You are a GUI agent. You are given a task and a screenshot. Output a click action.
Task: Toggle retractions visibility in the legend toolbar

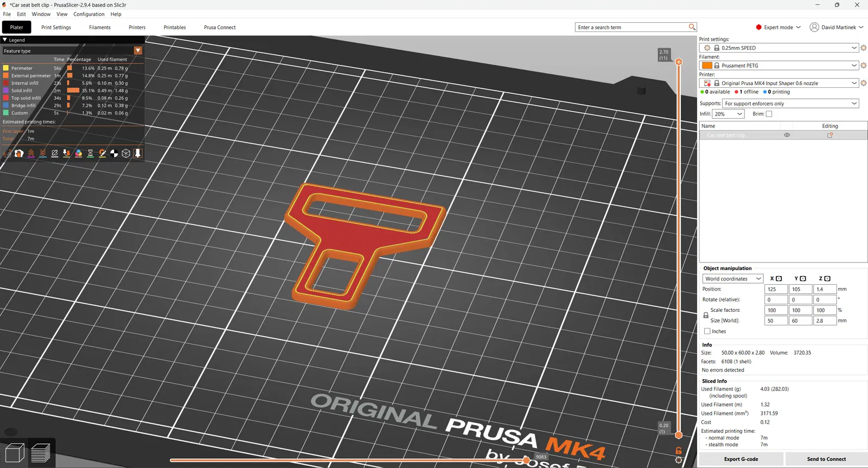[x=31, y=153]
